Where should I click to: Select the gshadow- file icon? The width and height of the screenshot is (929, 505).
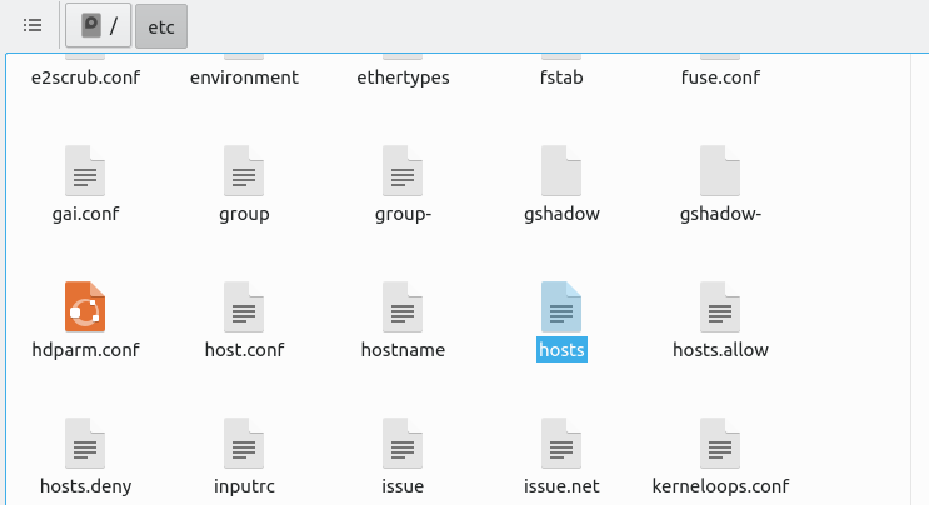[720, 171]
